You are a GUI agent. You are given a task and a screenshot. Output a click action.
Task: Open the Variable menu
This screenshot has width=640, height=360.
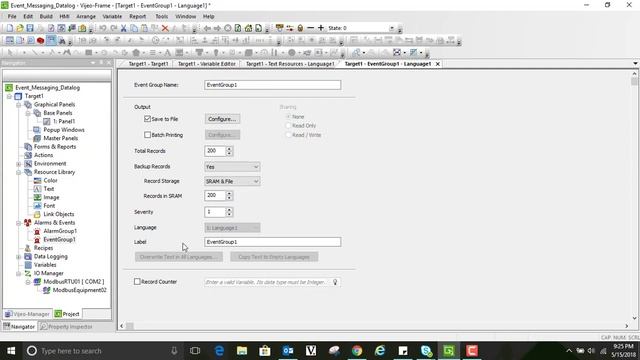point(112,16)
